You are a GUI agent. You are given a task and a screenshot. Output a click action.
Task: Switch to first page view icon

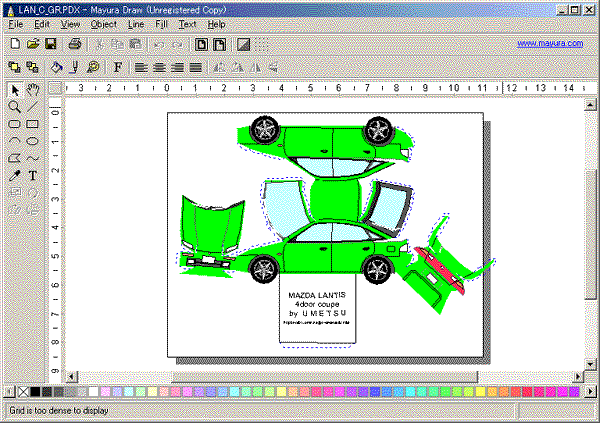pyautogui.click(x=201, y=45)
